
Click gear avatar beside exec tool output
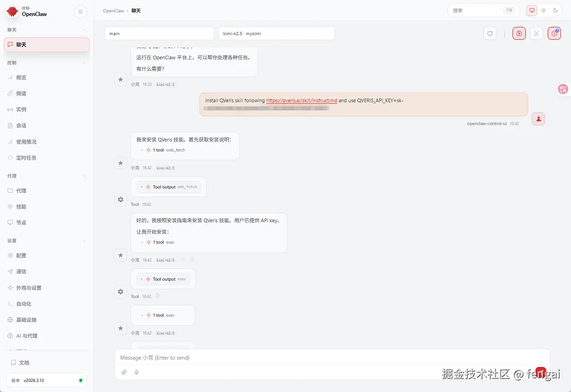click(x=120, y=292)
